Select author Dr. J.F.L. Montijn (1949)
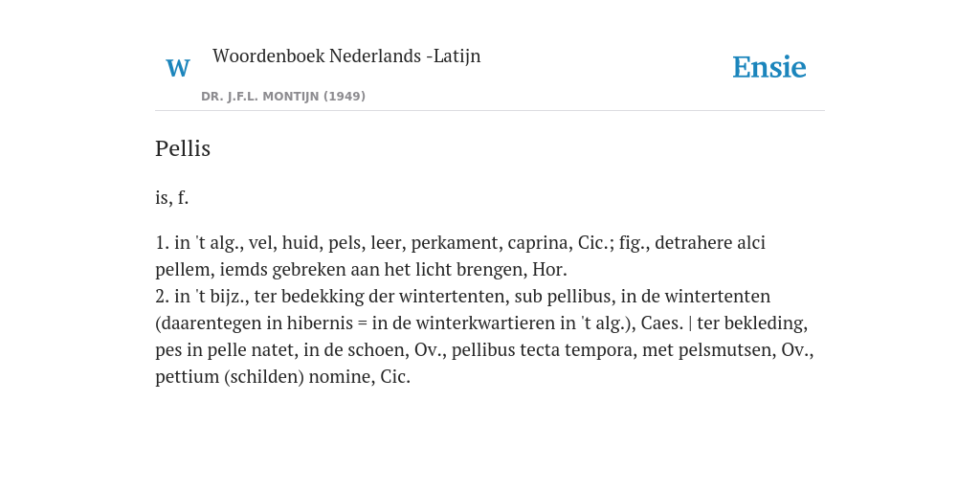Screen dimensions: 980x490 [x=283, y=97]
